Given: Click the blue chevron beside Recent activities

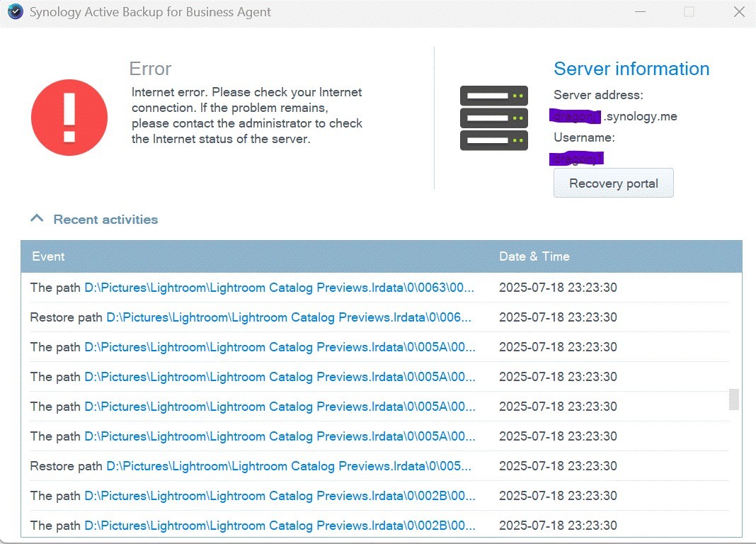Looking at the screenshot, I should tap(37, 219).
